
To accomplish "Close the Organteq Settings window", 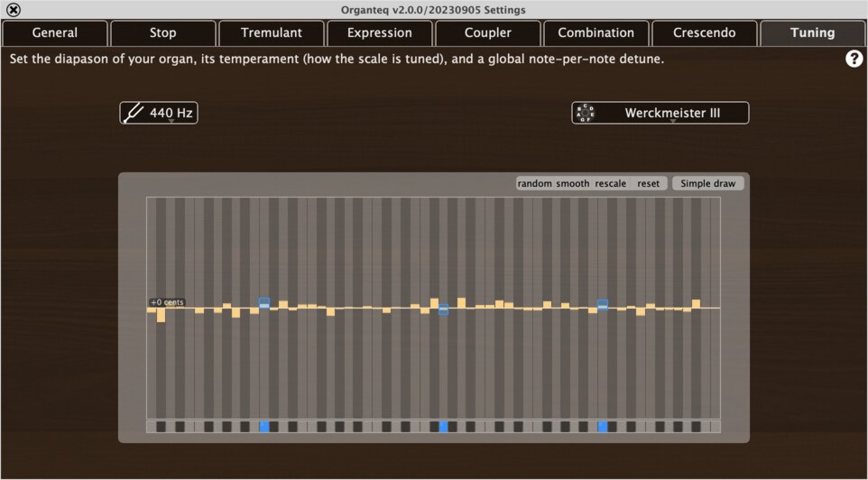I will [x=14, y=10].
